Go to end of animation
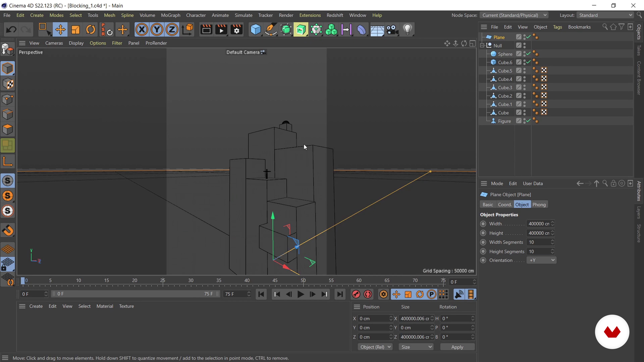Viewport: 644px width, 362px height. click(340, 294)
